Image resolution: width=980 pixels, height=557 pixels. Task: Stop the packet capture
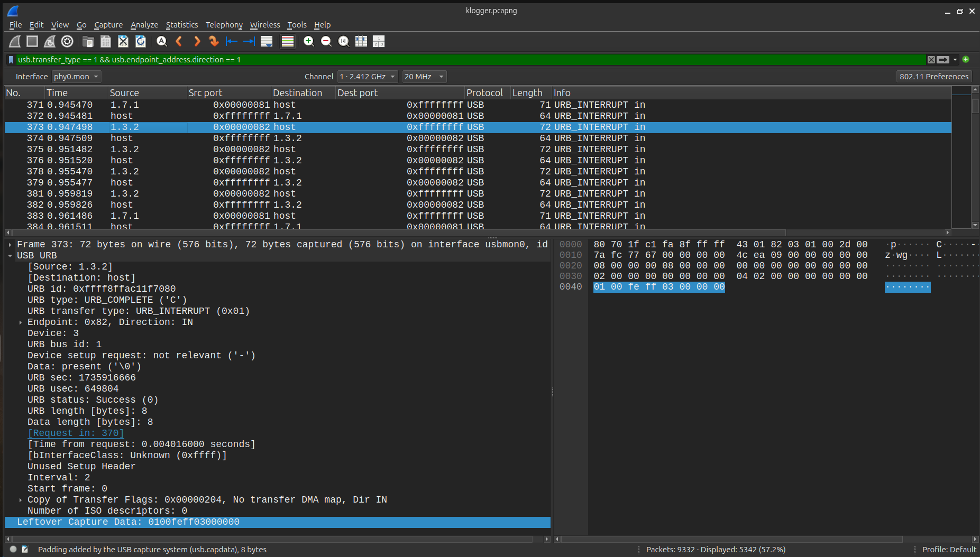coord(32,41)
